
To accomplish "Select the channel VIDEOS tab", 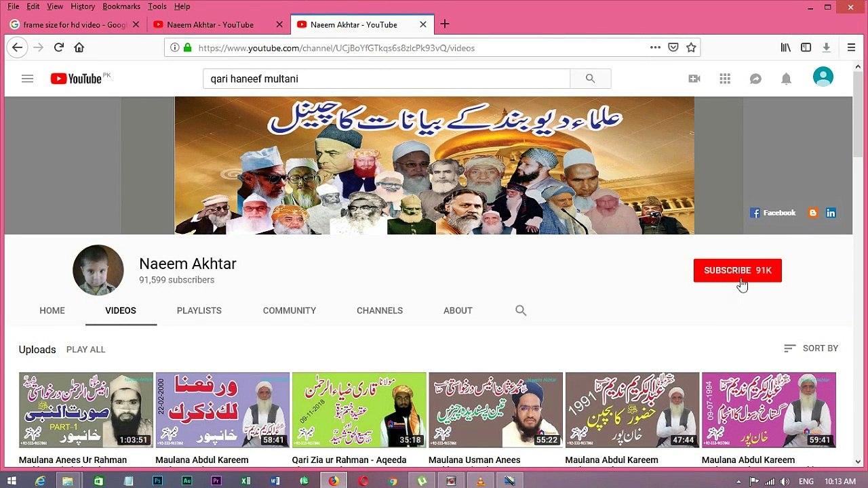I will (121, 310).
